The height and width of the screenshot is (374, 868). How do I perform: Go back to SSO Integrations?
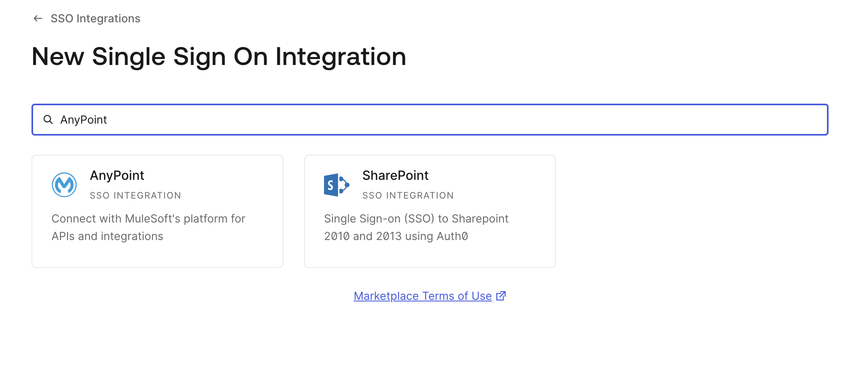click(95, 18)
